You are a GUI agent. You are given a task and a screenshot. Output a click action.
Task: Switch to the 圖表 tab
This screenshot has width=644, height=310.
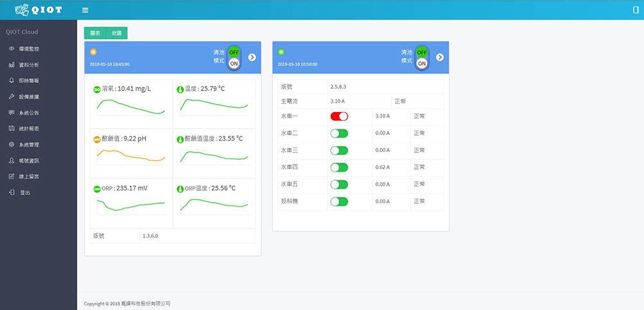[x=95, y=33]
